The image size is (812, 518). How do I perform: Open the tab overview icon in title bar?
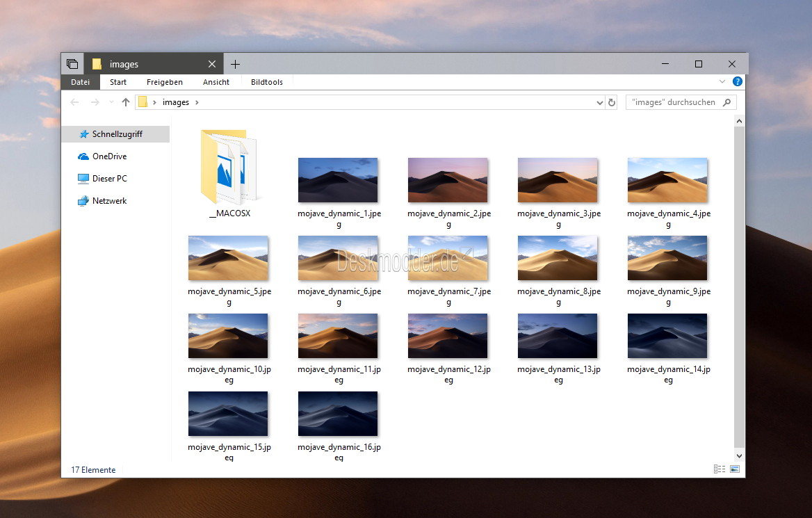pyautogui.click(x=72, y=64)
